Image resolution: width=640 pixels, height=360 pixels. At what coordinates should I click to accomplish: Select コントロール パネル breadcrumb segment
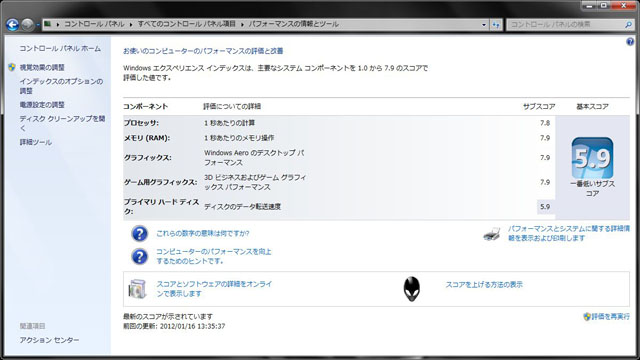coord(94,24)
